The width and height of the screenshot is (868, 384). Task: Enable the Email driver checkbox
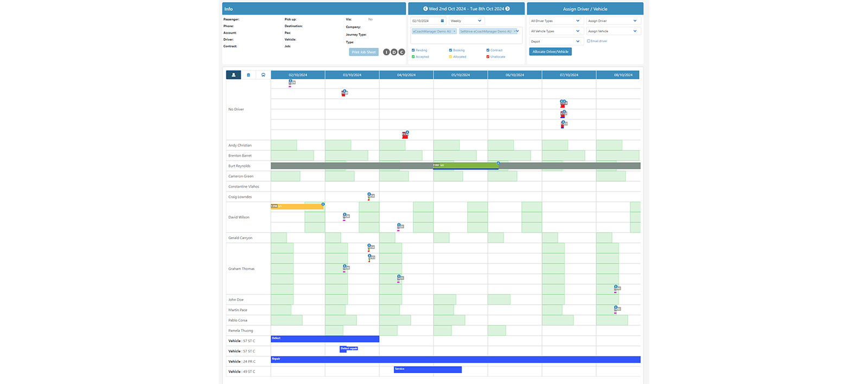click(589, 41)
